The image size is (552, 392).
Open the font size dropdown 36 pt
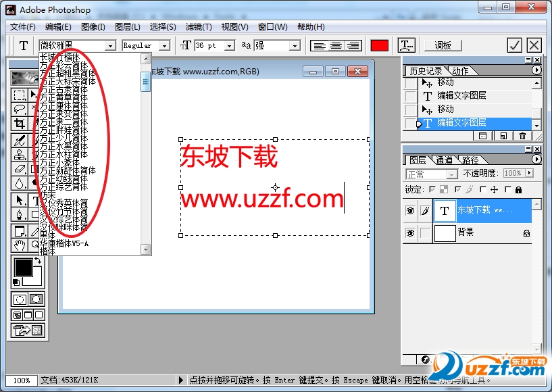coord(229,45)
